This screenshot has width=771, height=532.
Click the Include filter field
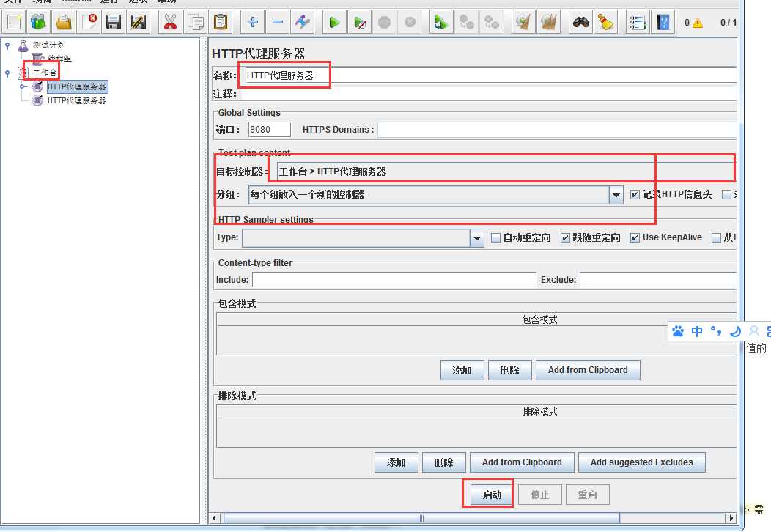point(394,280)
